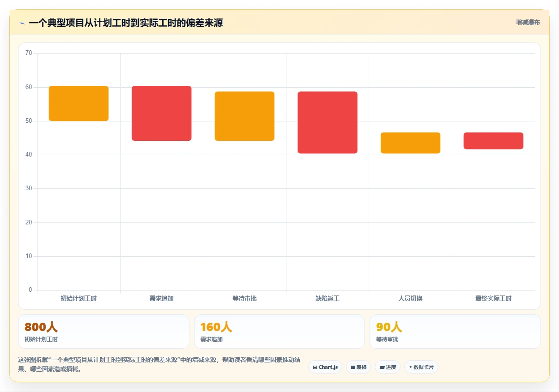Select the Chart.js tag chip
The image size is (559, 392).
325,367
